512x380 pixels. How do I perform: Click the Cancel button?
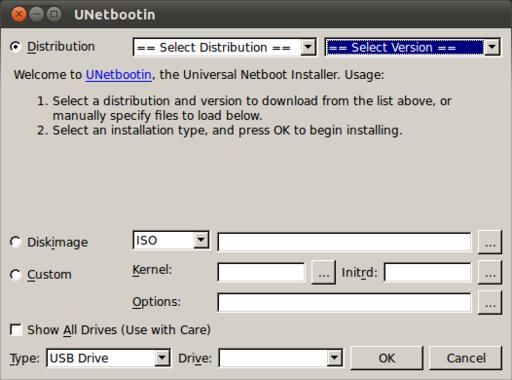pyautogui.click(x=466, y=358)
